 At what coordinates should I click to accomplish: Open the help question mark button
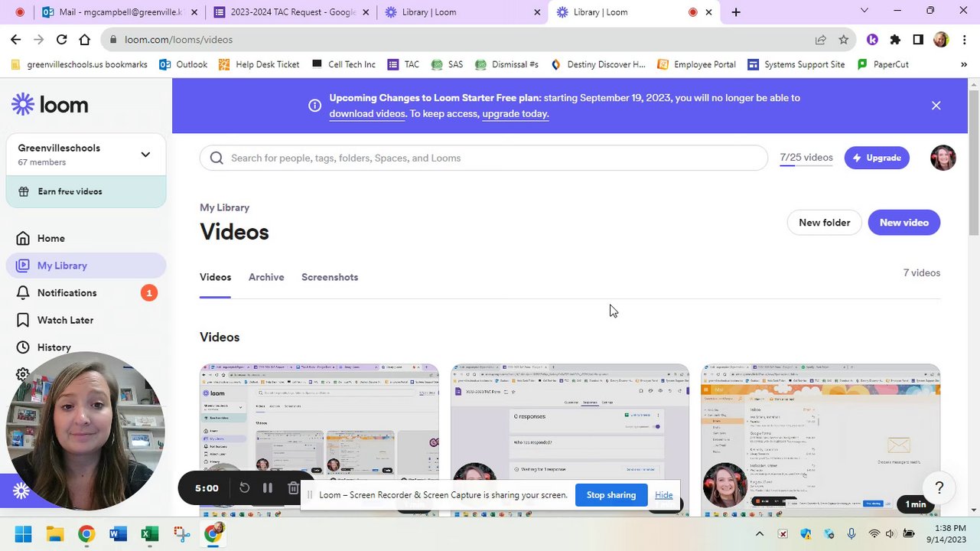[939, 487]
